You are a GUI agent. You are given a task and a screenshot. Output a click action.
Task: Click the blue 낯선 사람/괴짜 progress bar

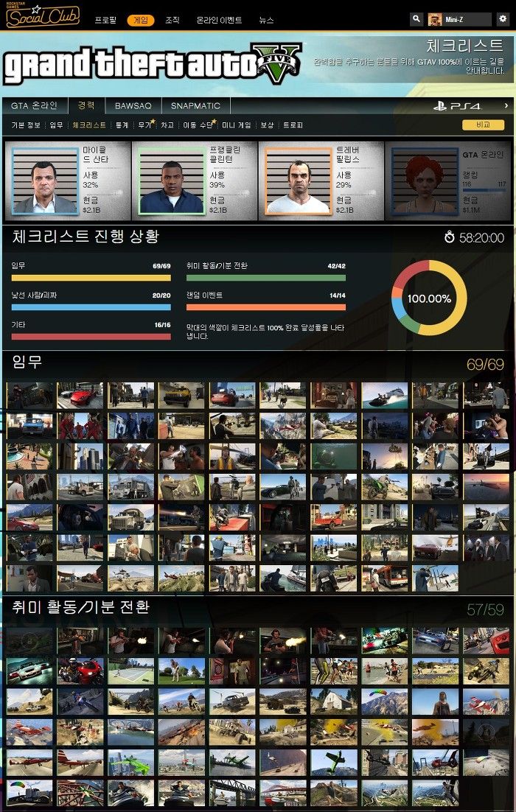[91, 307]
